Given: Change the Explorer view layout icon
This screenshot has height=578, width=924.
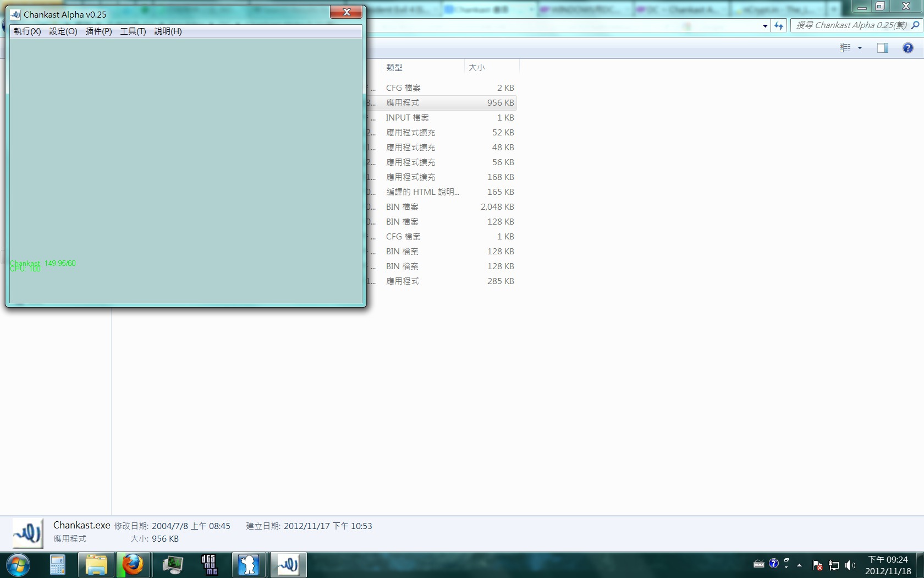Looking at the screenshot, I should (845, 48).
